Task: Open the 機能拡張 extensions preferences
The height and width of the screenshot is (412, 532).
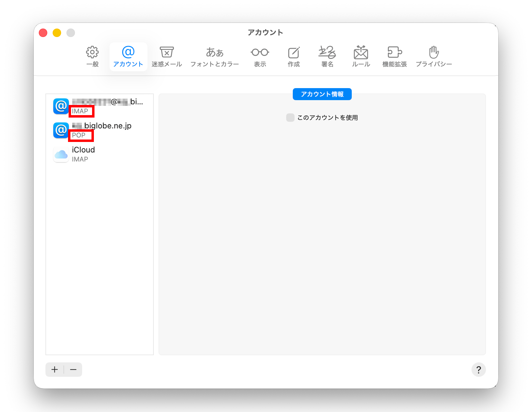Action: pos(394,57)
